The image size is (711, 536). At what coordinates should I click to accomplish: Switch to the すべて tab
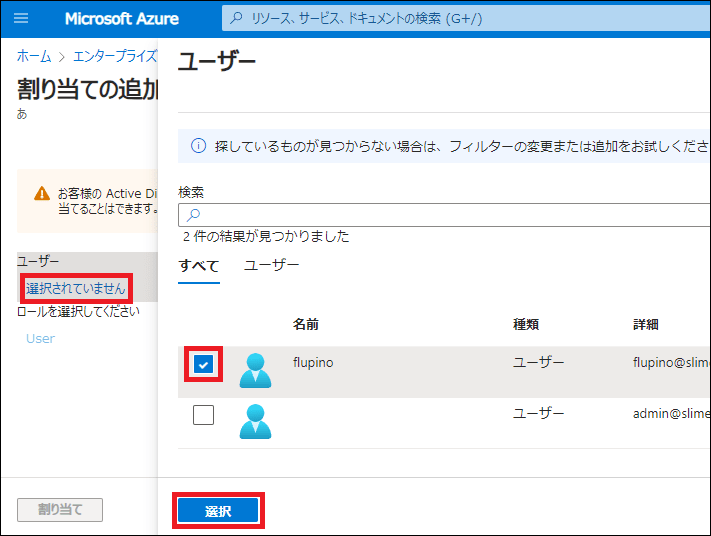[x=198, y=265]
